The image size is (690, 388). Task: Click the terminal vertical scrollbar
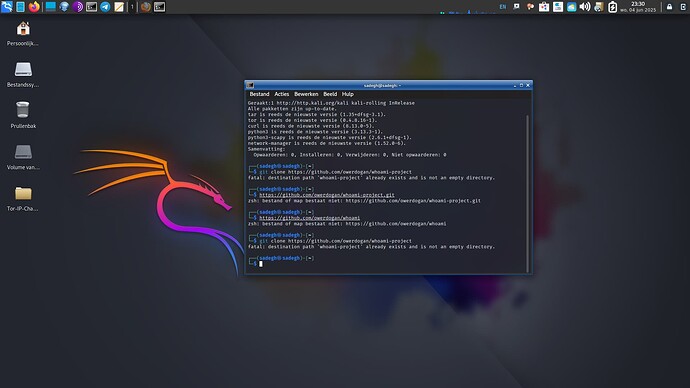(x=528, y=194)
